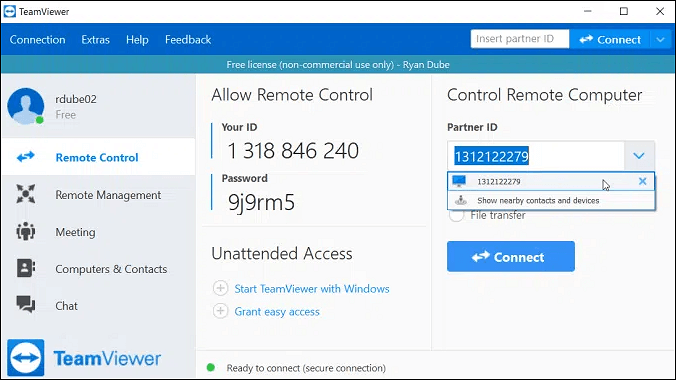
Task: Click Your ID number 1 318 846 240
Action: pyautogui.click(x=293, y=151)
